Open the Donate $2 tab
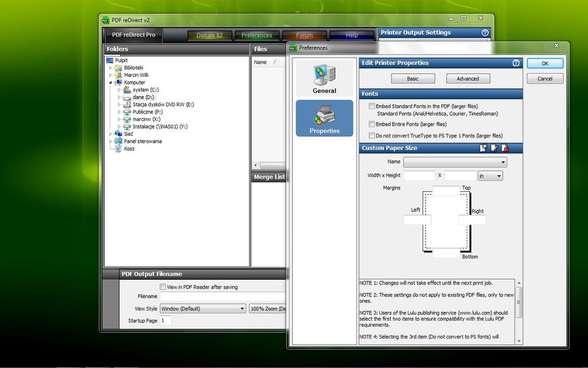 click(209, 35)
